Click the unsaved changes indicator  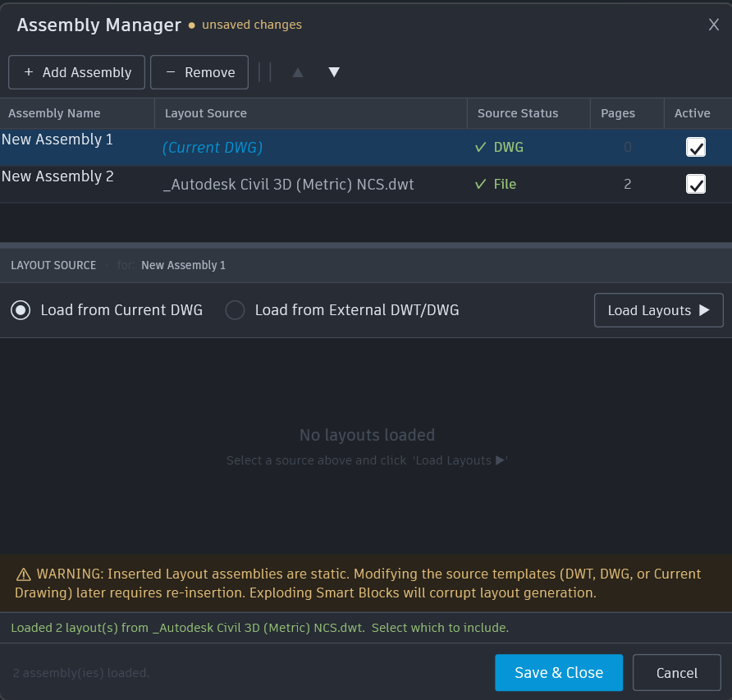point(245,25)
